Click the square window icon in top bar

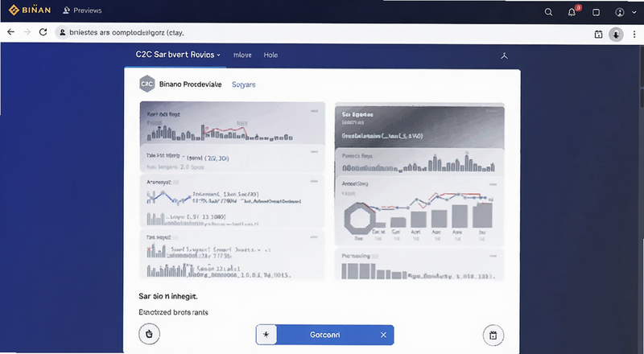pos(596,12)
